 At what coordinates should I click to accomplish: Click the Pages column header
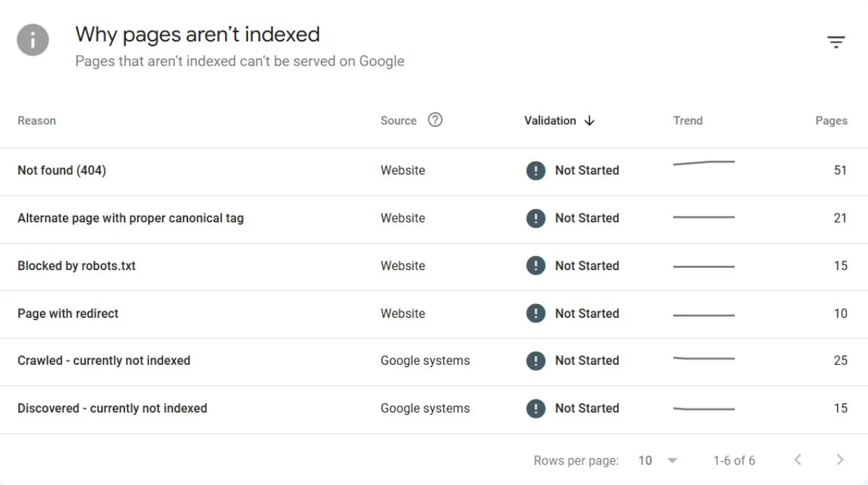coord(831,121)
